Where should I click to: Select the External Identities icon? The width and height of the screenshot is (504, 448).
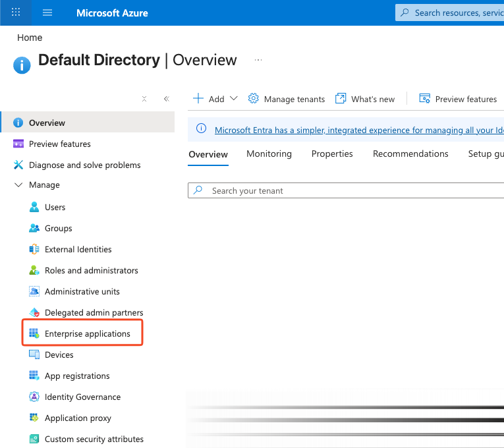coord(34,249)
